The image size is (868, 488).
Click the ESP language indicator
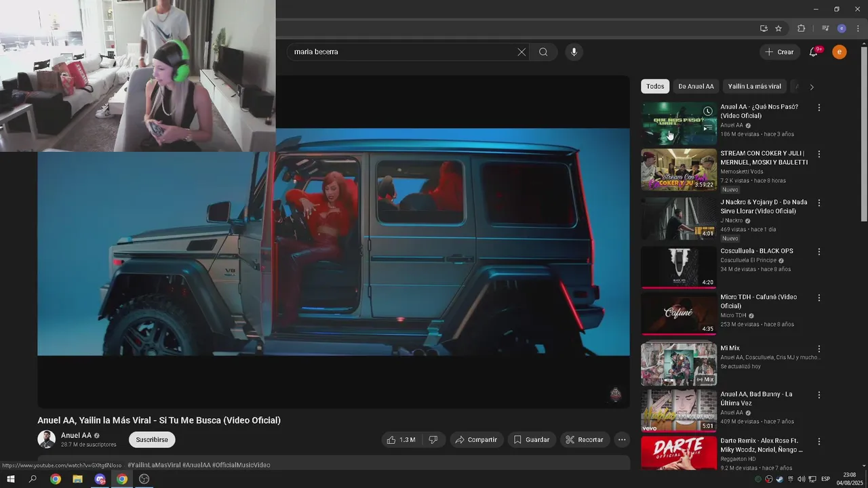point(825,479)
